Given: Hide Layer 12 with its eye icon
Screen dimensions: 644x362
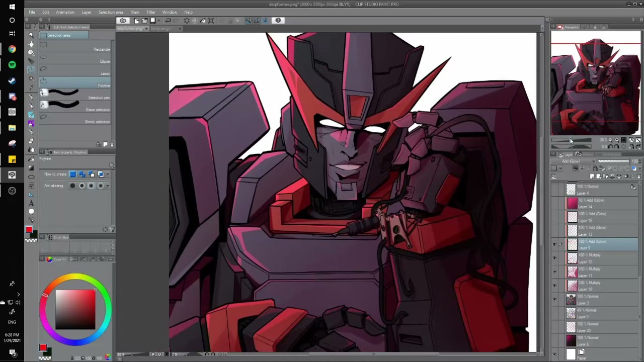Looking at the screenshot, I should tap(554, 258).
